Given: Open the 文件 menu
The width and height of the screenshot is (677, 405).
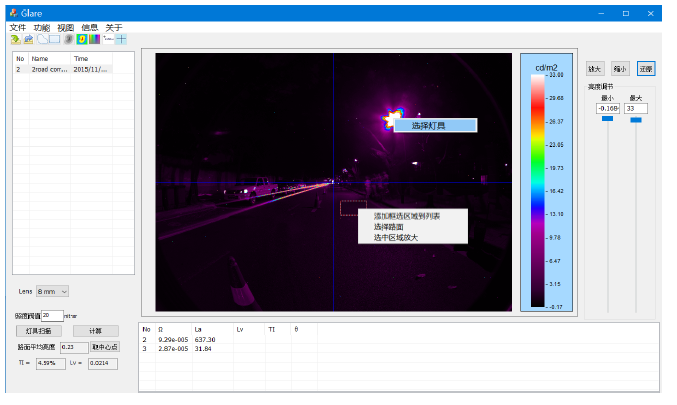Looking at the screenshot, I should 17,27.
